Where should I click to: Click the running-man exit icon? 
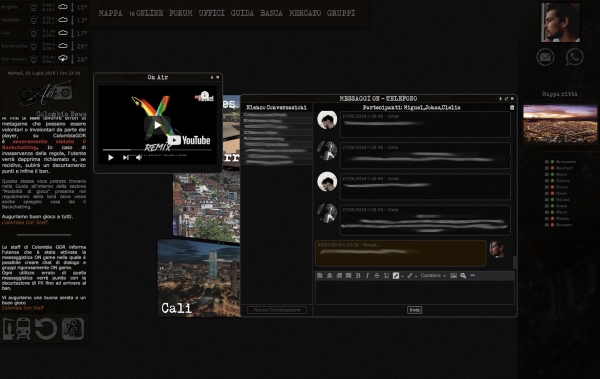[73, 329]
